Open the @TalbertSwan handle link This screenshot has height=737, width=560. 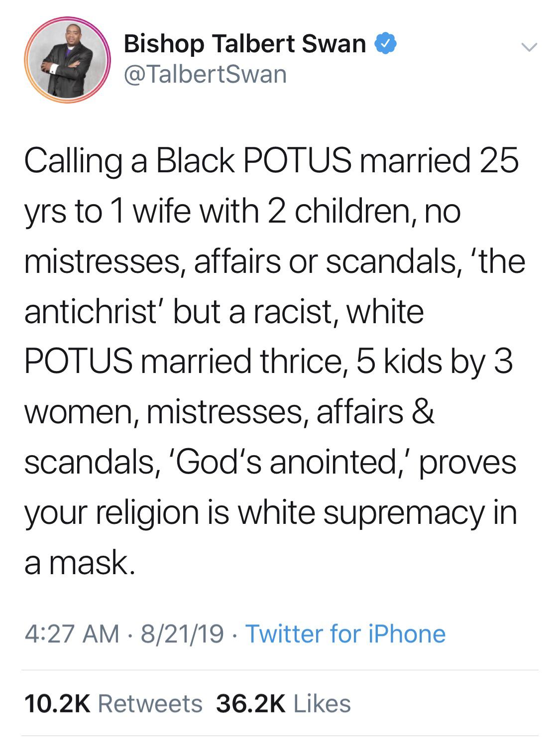click(205, 75)
